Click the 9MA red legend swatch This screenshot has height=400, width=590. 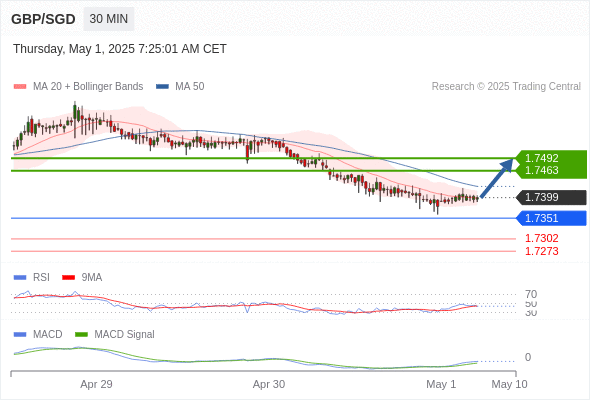click(x=68, y=278)
